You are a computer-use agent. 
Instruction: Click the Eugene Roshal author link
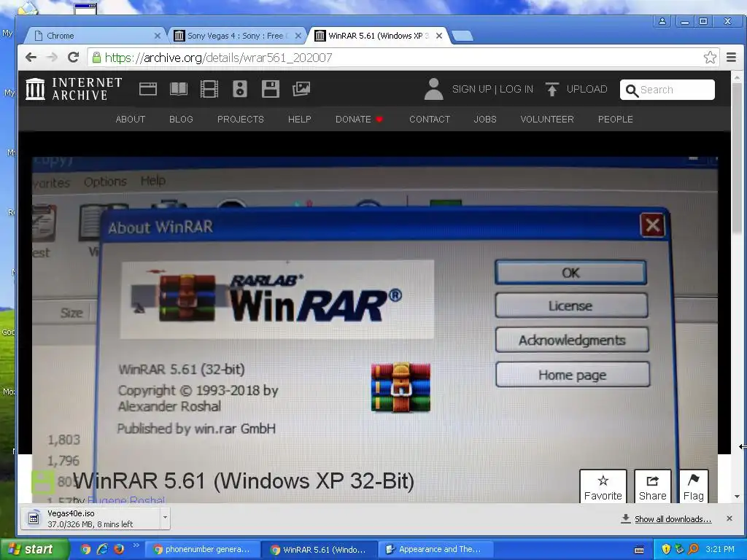(126, 499)
